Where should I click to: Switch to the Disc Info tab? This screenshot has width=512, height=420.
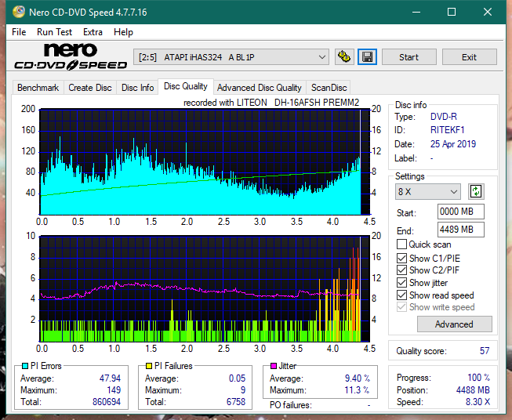pyautogui.click(x=137, y=88)
